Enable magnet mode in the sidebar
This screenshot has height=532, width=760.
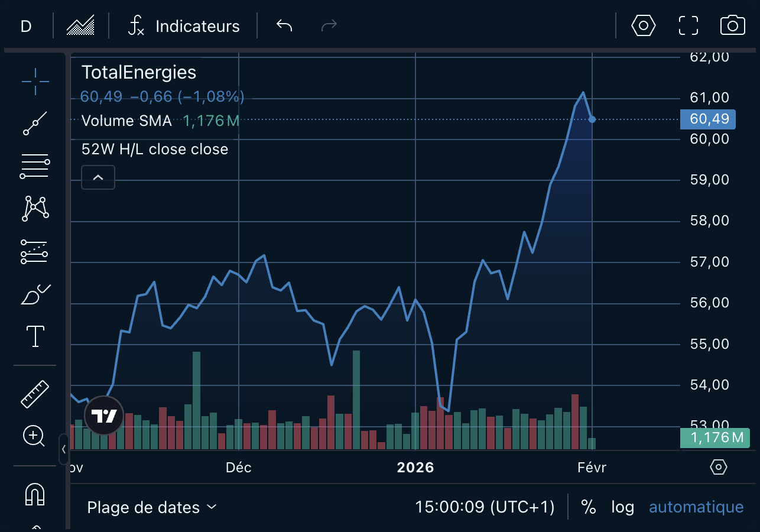click(34, 495)
